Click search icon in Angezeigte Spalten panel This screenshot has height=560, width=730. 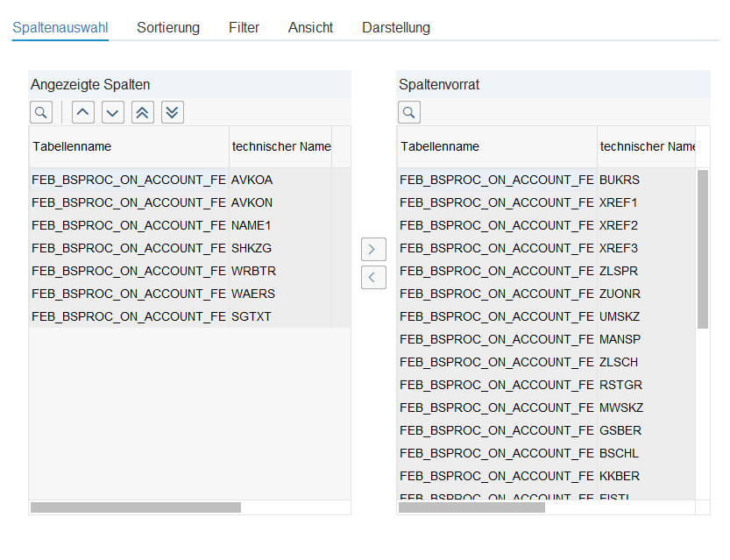click(x=41, y=112)
